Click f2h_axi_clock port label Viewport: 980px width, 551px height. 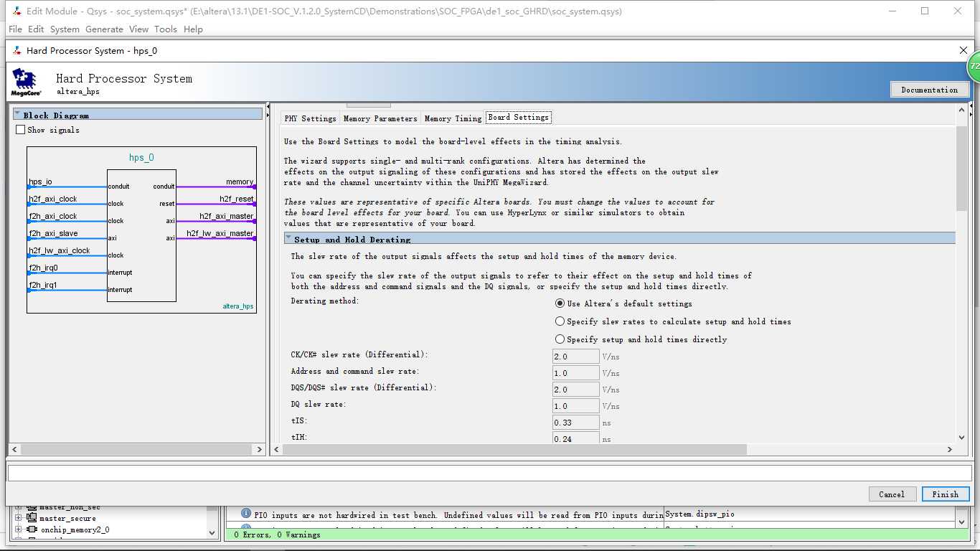(x=52, y=216)
